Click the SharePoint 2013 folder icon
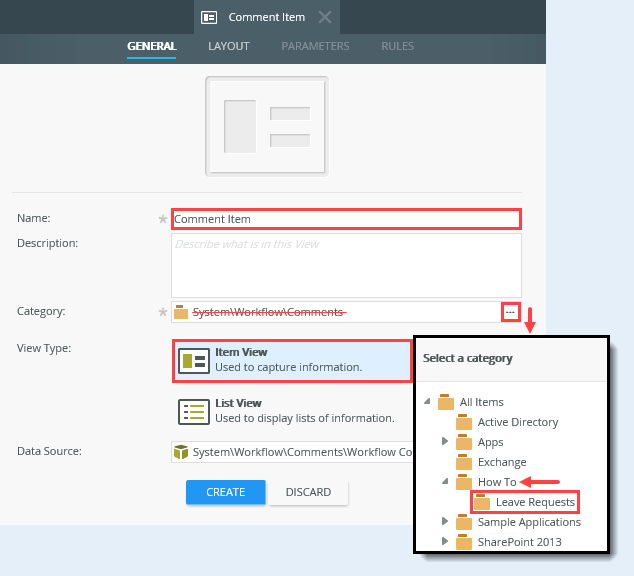This screenshot has width=634, height=576. click(464, 542)
